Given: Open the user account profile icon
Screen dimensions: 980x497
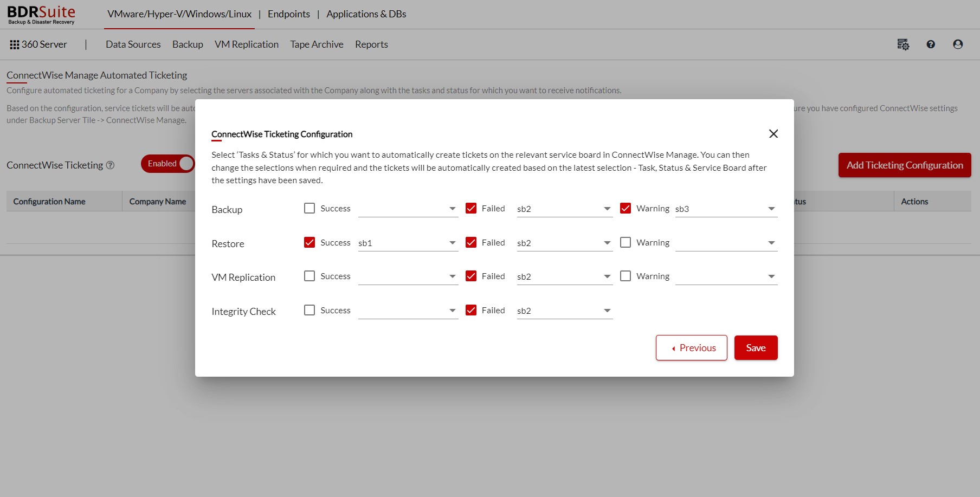Looking at the screenshot, I should click(x=958, y=44).
